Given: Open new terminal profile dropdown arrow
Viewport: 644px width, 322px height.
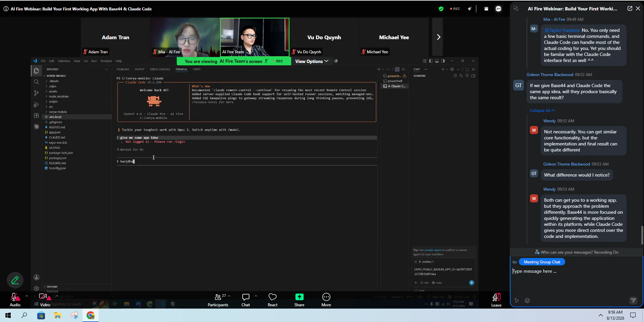Looking at the screenshot, I should tap(383, 69).
